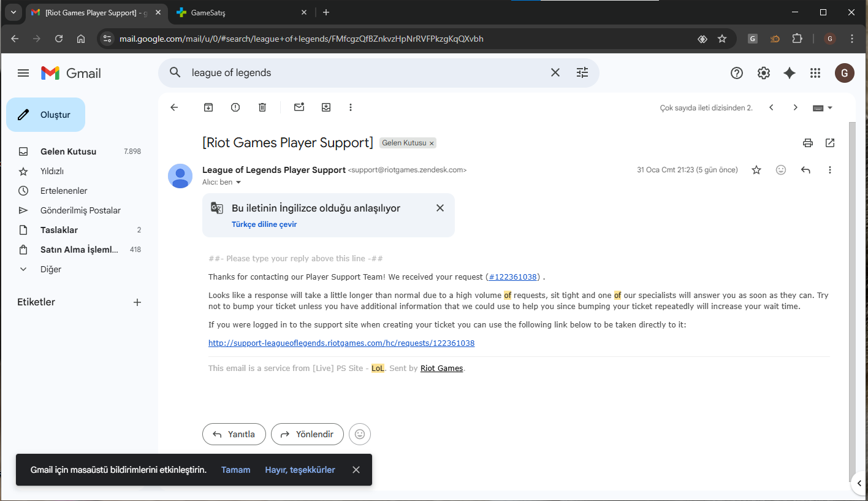Click Yanıtla reply button
Viewport: 868px width, 501px height.
[234, 434]
